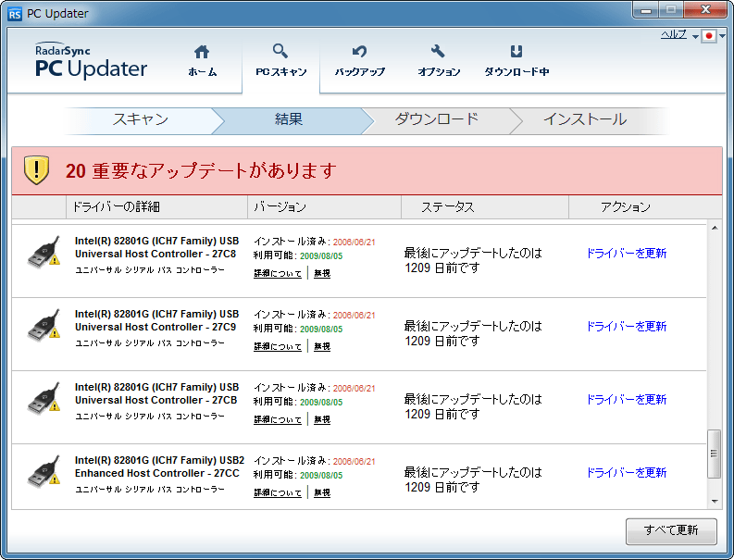Viewport: 734px width, 560px height.
Task: Click installed date 2006/06/21 in 27CB row
Action: pos(354,388)
